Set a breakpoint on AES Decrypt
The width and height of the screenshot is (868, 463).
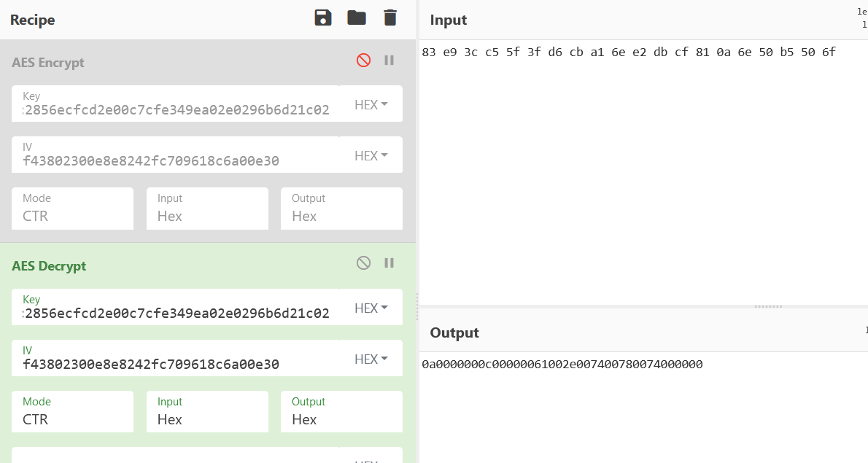pos(390,262)
